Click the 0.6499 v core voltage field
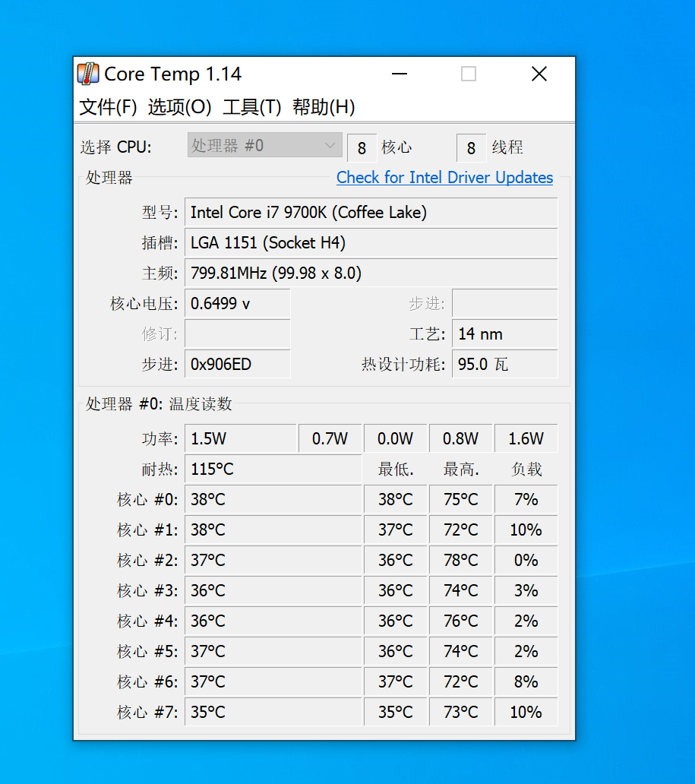 click(238, 304)
